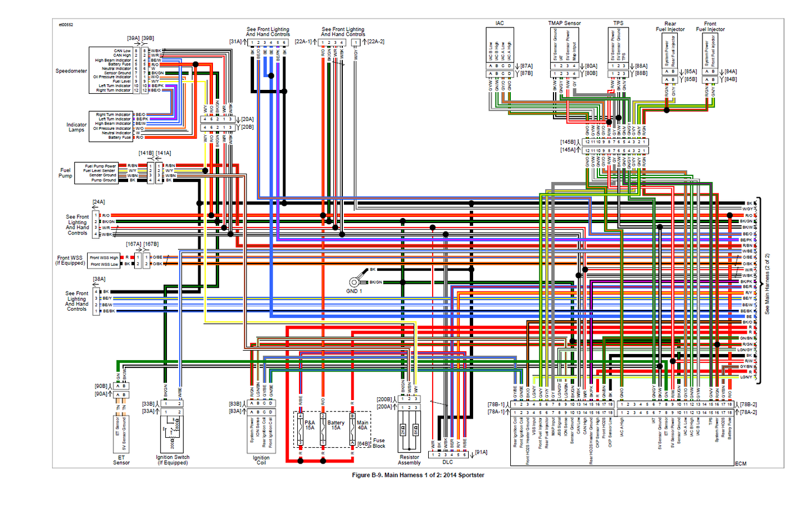
Task: Click the ET Sensor component box
Action: pyautogui.click(x=121, y=433)
